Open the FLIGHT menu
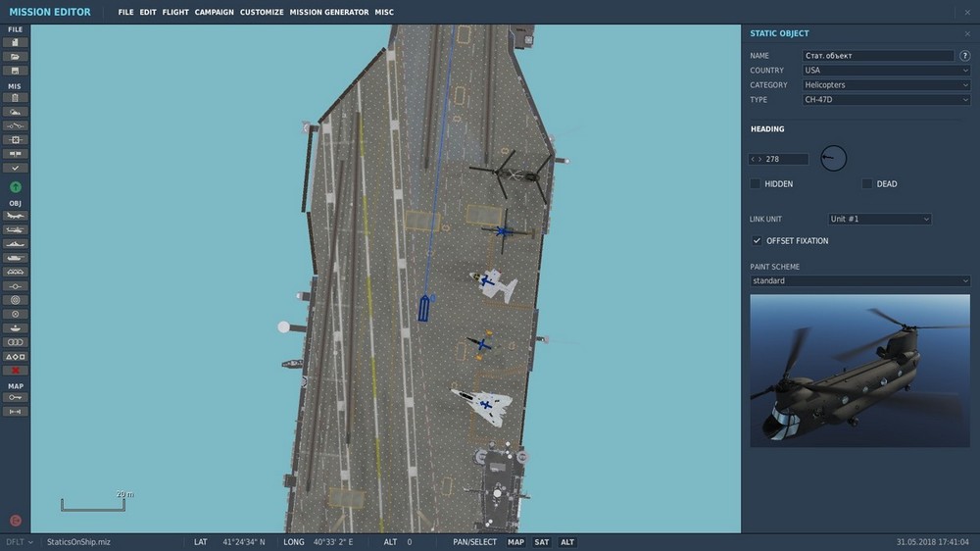Image resolution: width=980 pixels, height=551 pixels. point(175,12)
